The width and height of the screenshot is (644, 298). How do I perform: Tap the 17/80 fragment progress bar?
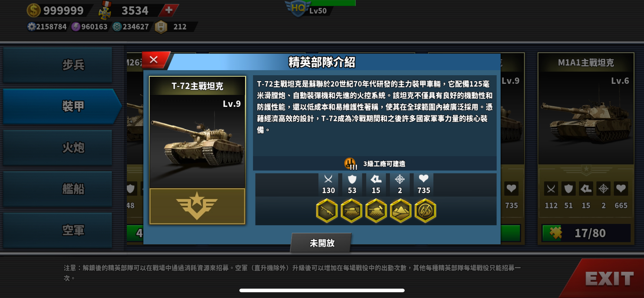point(586,233)
